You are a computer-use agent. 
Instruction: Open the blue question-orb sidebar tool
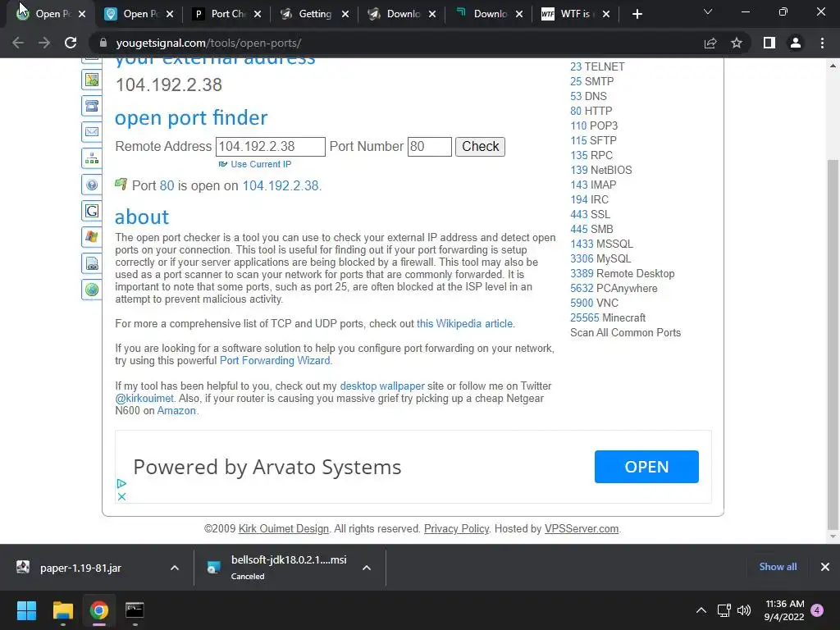click(92, 185)
